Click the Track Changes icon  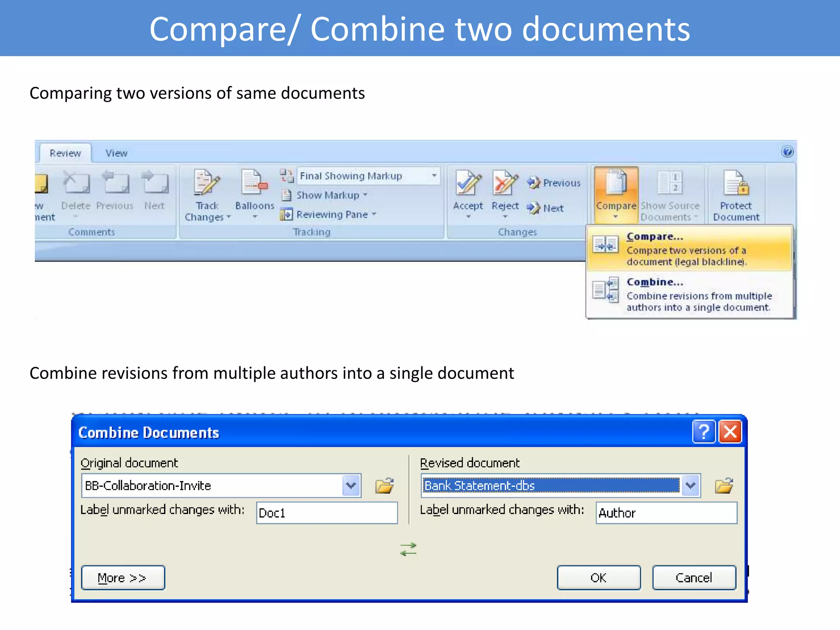[207, 182]
